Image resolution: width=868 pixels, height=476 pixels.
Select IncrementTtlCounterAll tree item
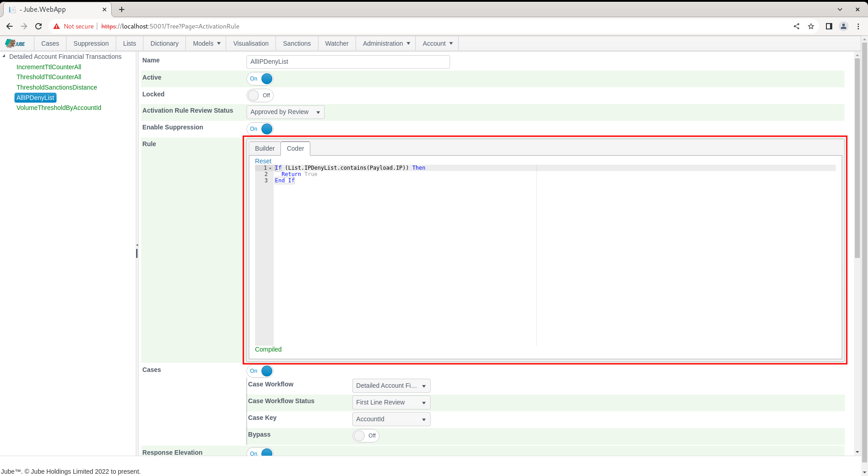49,67
